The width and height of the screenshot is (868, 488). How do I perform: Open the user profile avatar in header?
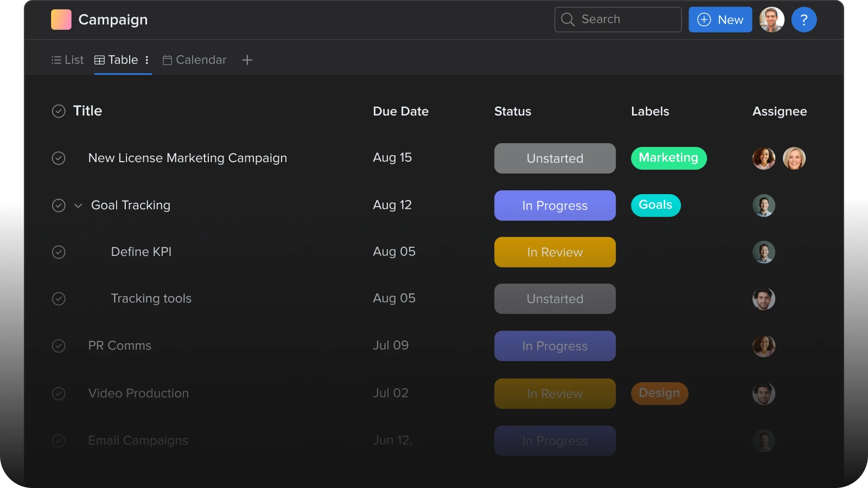click(x=771, y=20)
